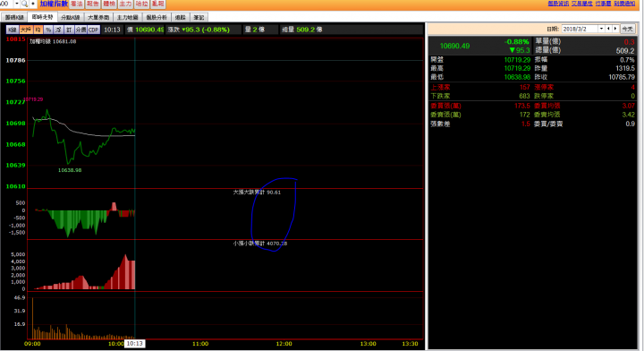Click the 大漲大跌累計 90.61 label
The height and width of the screenshot is (351, 644).
(257, 192)
